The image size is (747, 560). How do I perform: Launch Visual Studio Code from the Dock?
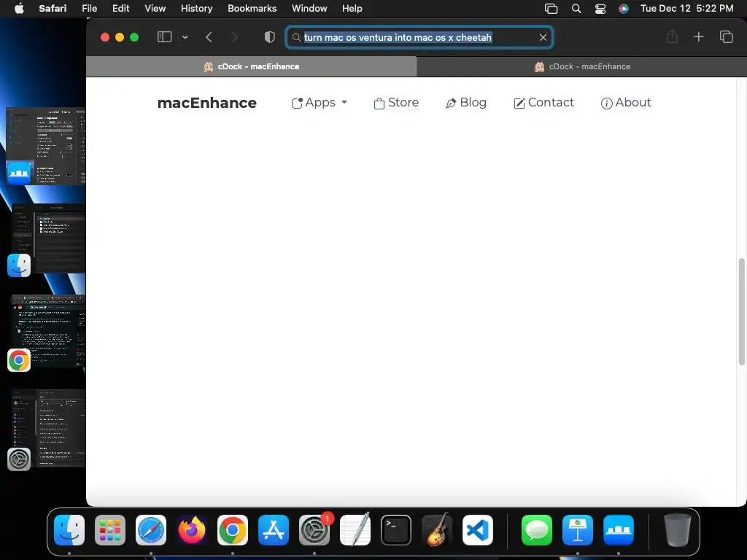coord(478,530)
